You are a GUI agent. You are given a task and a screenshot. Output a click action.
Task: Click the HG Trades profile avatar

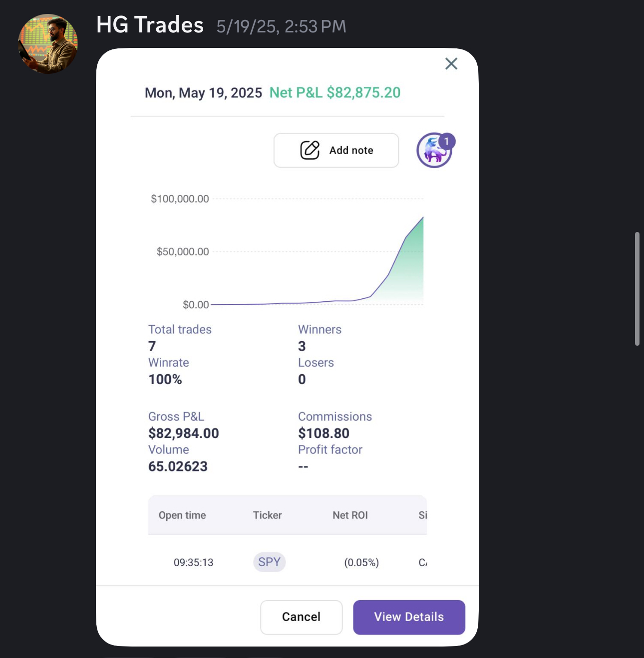coord(48,44)
